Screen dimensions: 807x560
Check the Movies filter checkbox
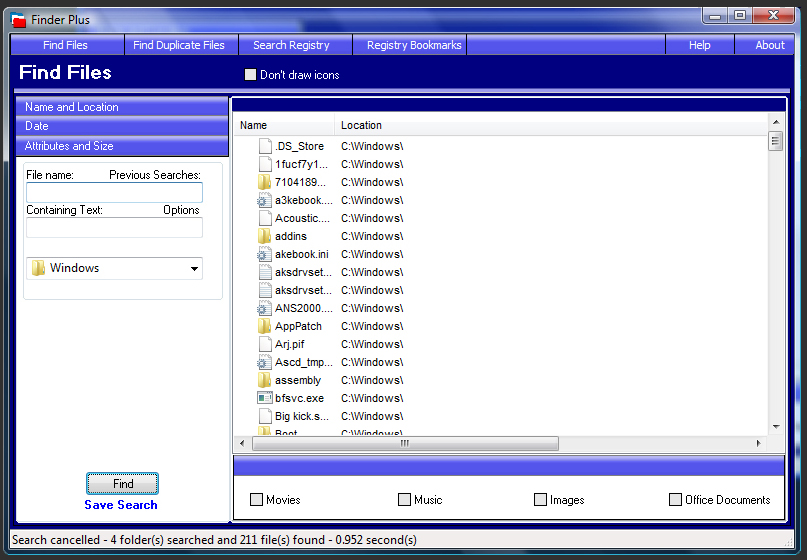click(x=257, y=500)
